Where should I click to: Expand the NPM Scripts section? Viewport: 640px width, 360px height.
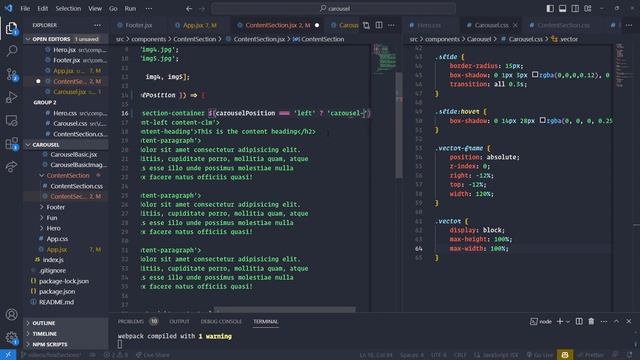coord(66,344)
